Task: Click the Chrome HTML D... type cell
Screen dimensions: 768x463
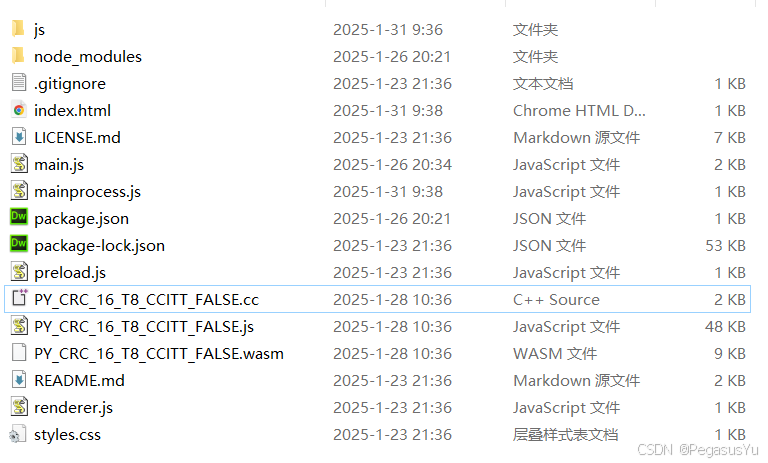Action: (579, 111)
